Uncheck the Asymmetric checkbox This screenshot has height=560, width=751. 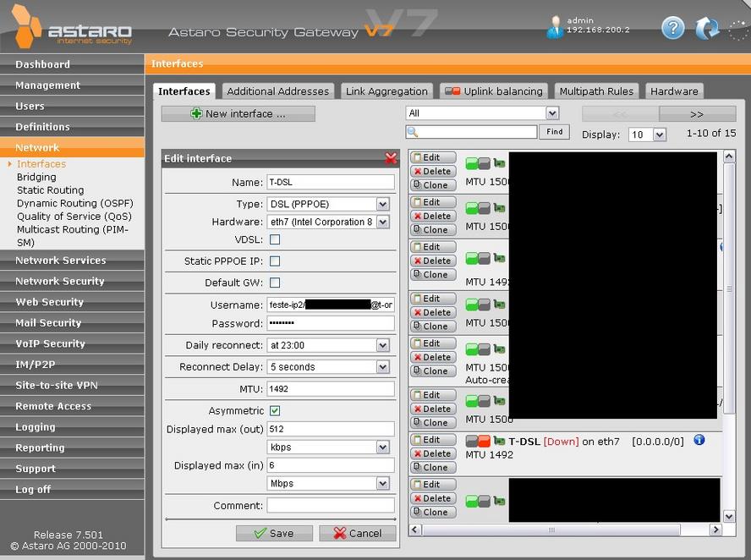[x=275, y=410]
